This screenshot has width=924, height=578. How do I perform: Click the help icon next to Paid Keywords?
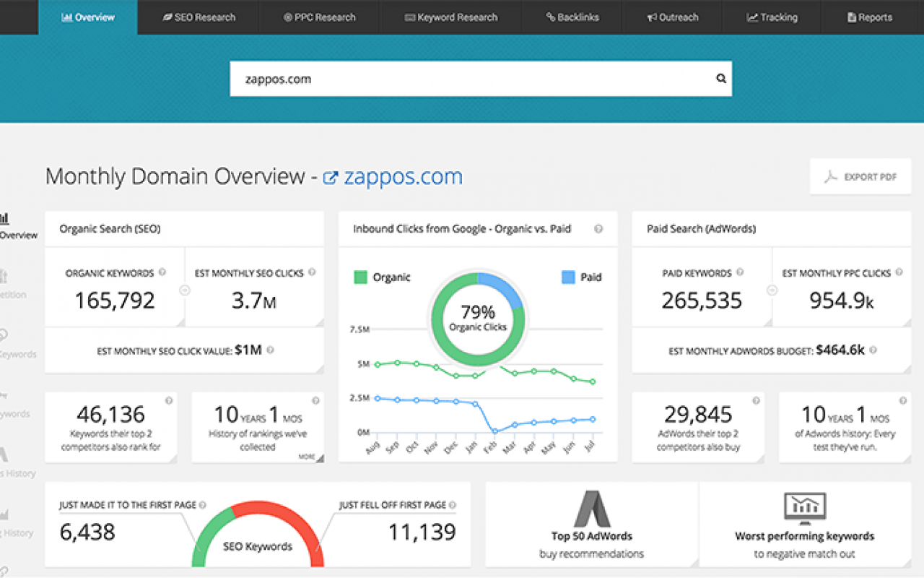740,272
